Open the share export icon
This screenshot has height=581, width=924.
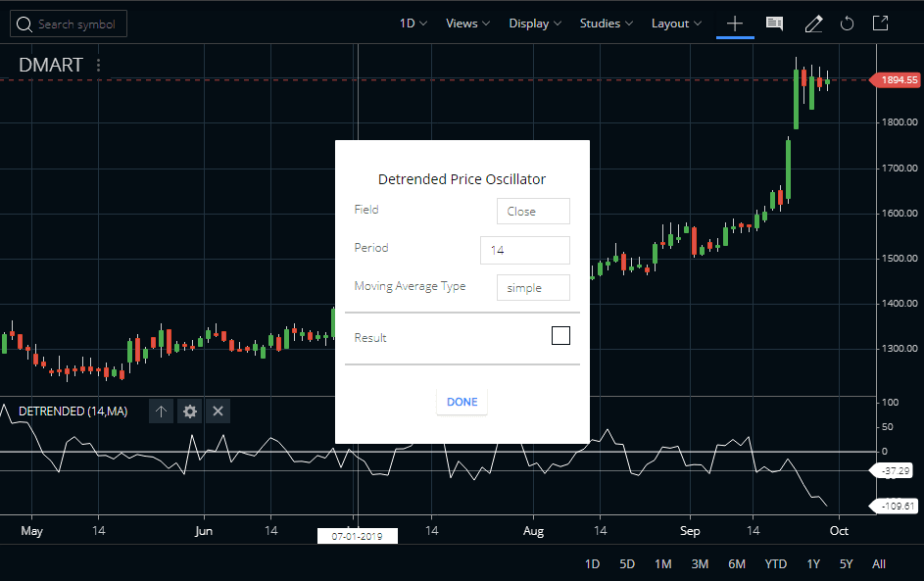pos(880,24)
